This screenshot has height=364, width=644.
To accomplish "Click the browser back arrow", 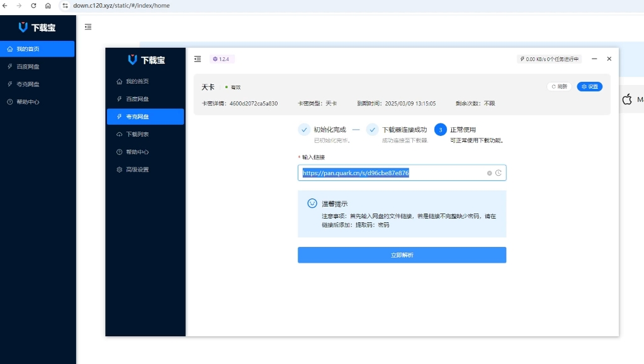I will 5,6.
